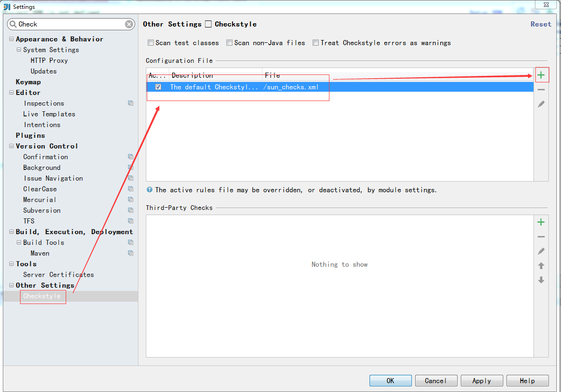This screenshot has height=392, width=561.
Task: Click the project-level icon beside Background
Action: (130, 168)
